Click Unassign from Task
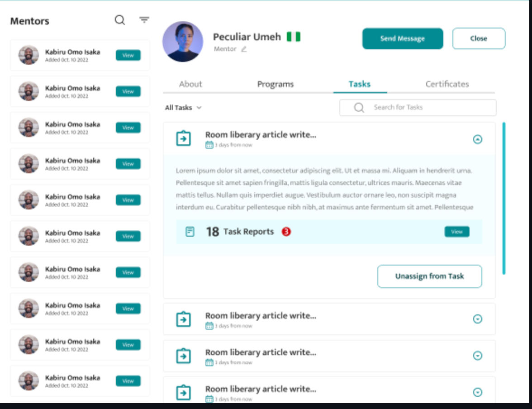The height and width of the screenshot is (409, 532). point(429,276)
